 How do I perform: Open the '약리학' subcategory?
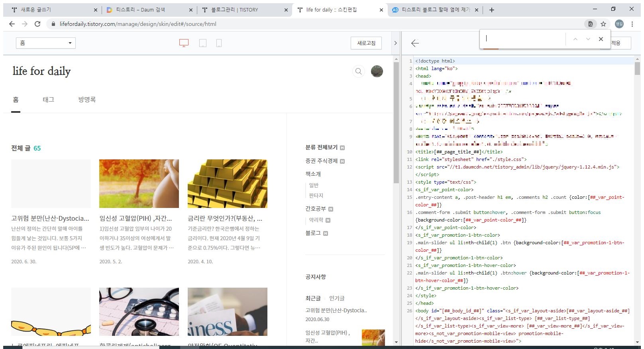pyautogui.click(x=316, y=220)
